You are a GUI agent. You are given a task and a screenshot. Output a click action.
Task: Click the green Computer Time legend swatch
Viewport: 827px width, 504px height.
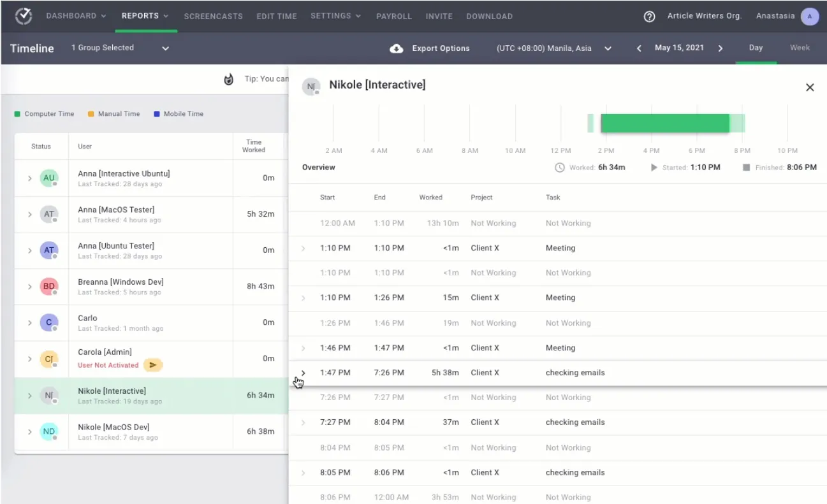click(17, 114)
